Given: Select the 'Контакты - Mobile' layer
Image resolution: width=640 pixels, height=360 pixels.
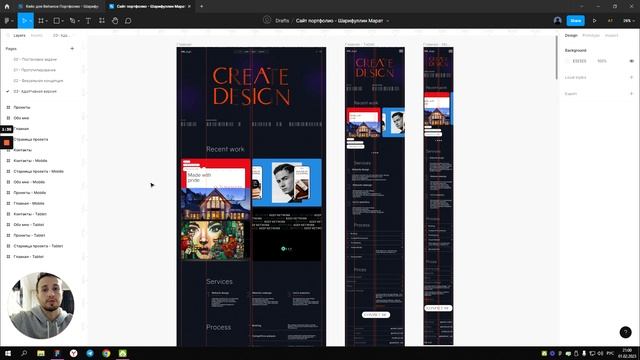Looking at the screenshot, I should pyautogui.click(x=30, y=160).
